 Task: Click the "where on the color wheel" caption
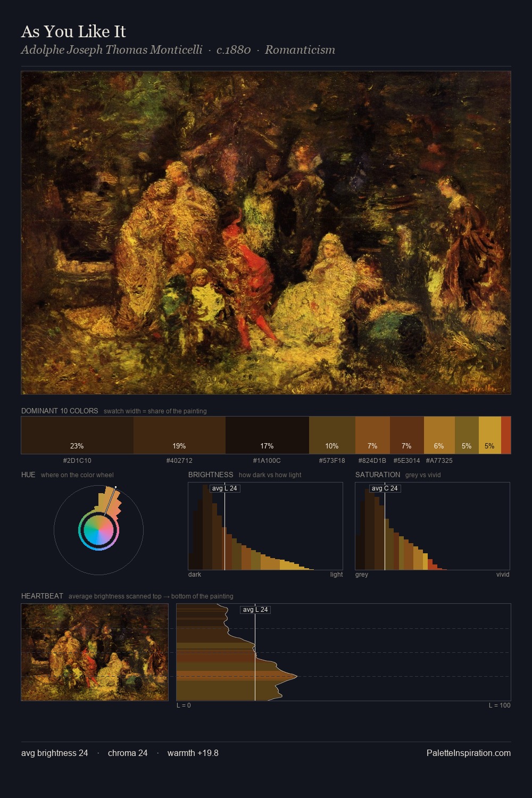click(77, 475)
